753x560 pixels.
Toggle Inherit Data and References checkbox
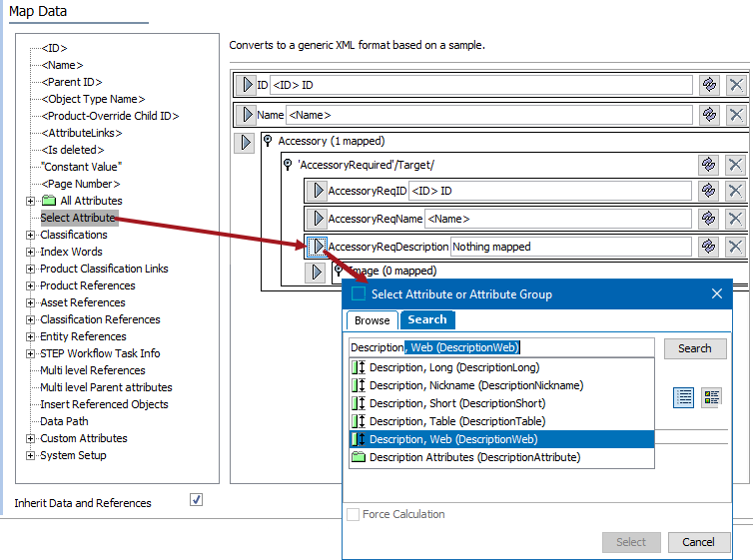pyautogui.click(x=196, y=500)
